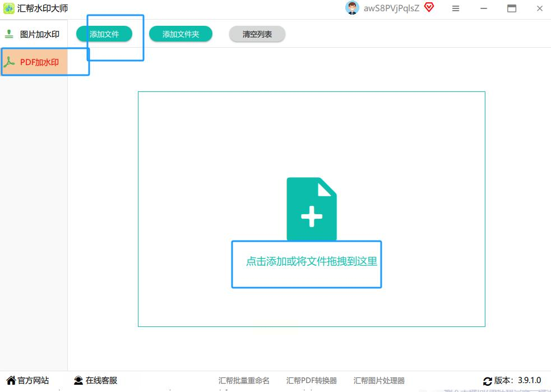
Task: Open the 汇帮批量重命名 link
Action: click(244, 381)
